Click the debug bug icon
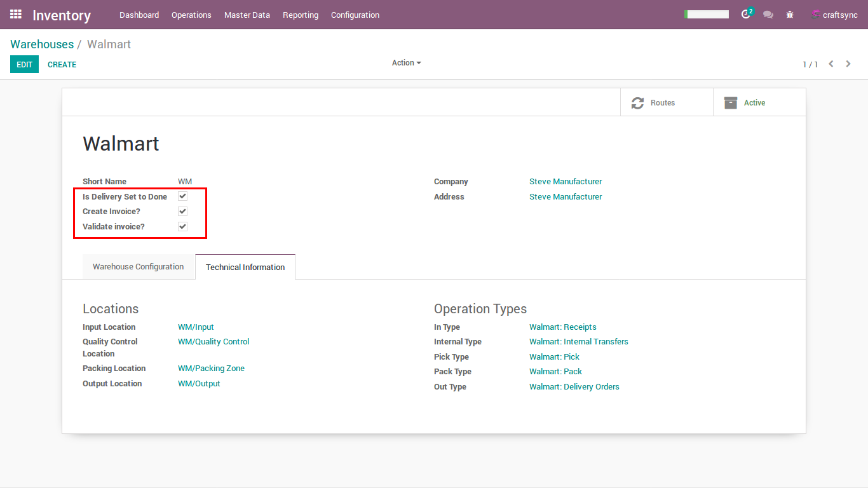868x488 pixels. (790, 15)
